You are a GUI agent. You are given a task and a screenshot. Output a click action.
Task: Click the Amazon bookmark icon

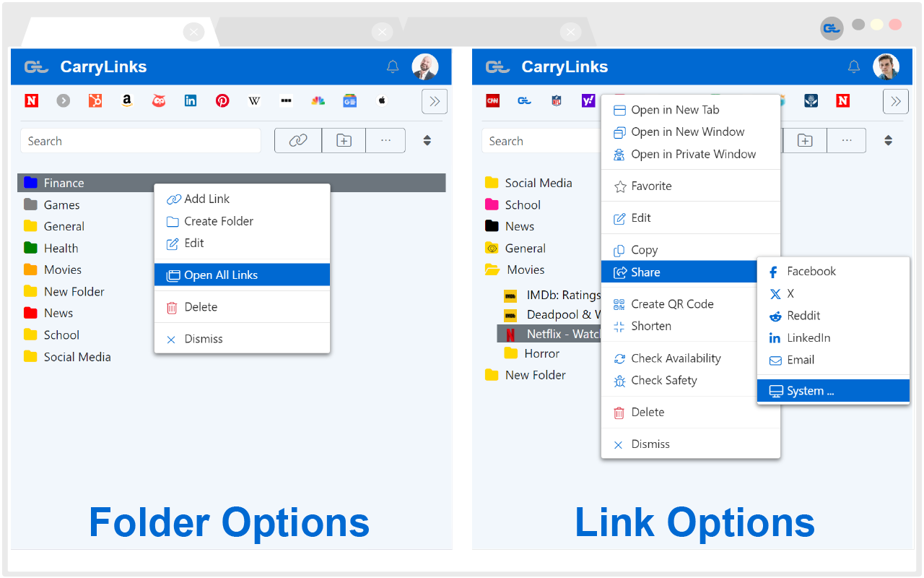pos(126,100)
